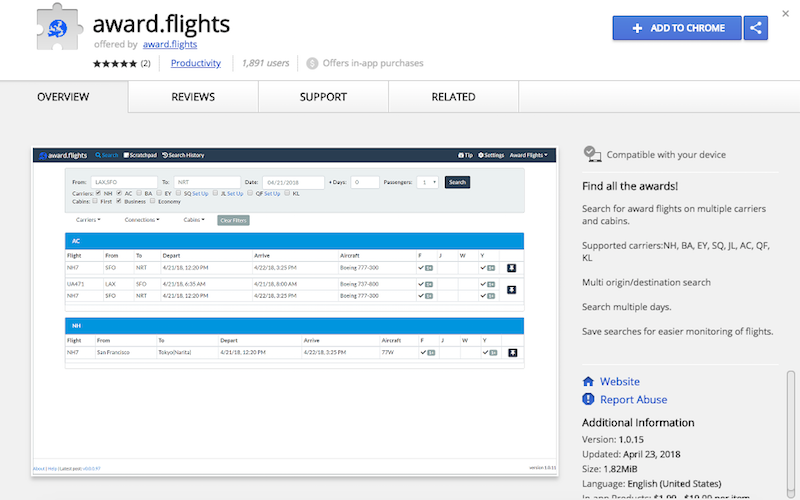Screen dimensions: 800x500
Task: Click the From airport input field
Action: pyautogui.click(x=124, y=182)
